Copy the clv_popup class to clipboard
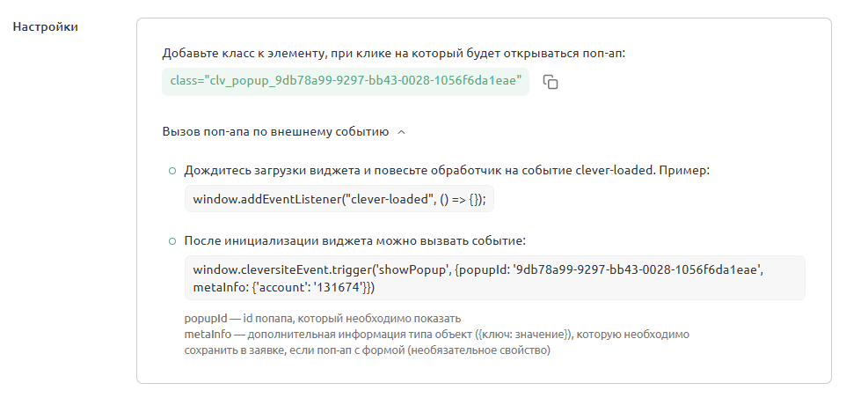 point(551,82)
